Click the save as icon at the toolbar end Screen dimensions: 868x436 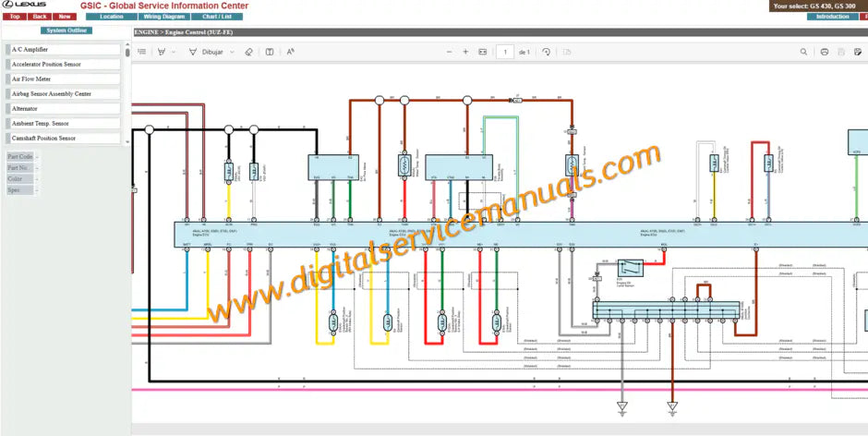tap(858, 52)
